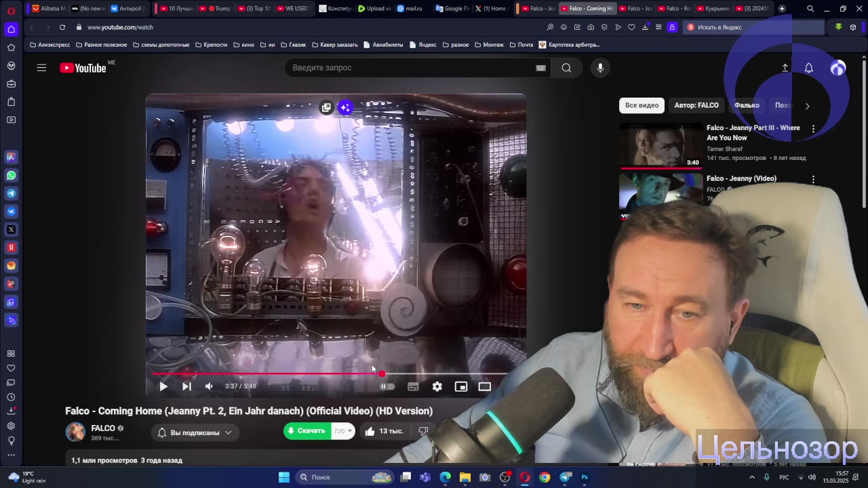The width and height of the screenshot is (868, 488).
Task: Open options for Jeanny Part III video
Action: (x=813, y=128)
